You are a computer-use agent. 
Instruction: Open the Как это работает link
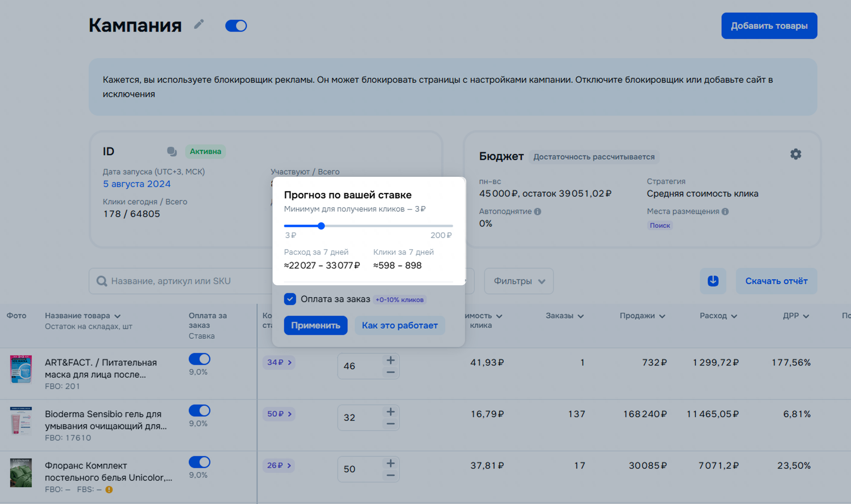pos(399,325)
